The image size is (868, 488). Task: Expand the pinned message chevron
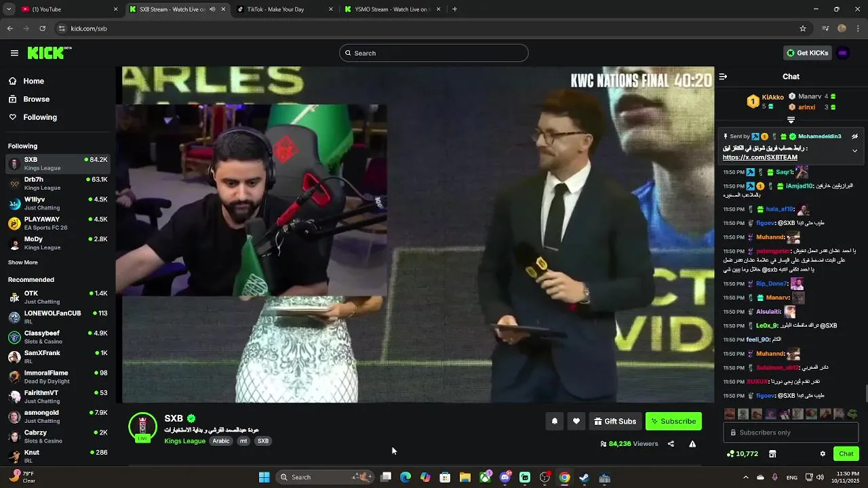pyautogui.click(x=855, y=150)
